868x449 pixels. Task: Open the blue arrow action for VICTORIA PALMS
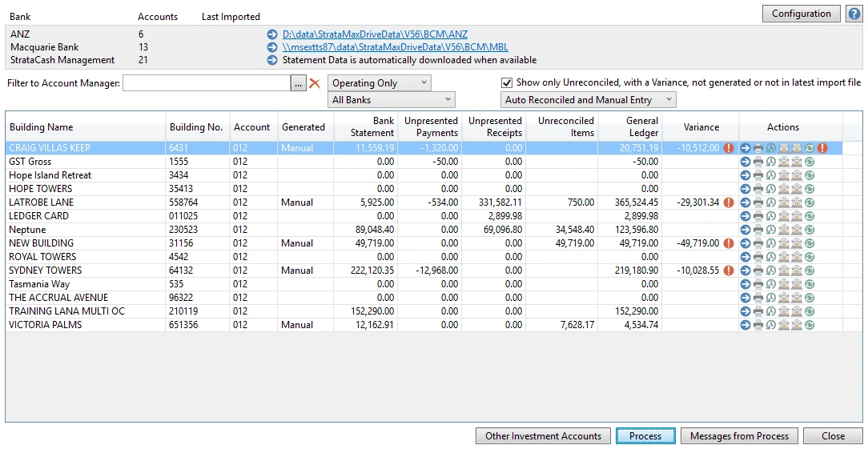(745, 325)
